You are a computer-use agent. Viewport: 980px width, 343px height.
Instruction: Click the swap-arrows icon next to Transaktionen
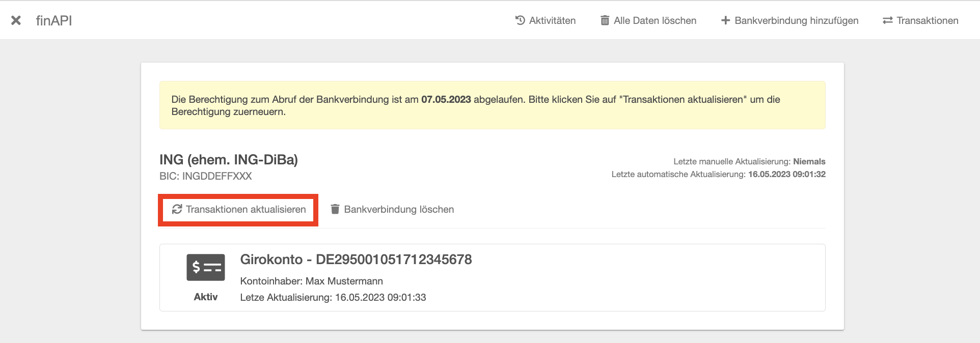[888, 20]
